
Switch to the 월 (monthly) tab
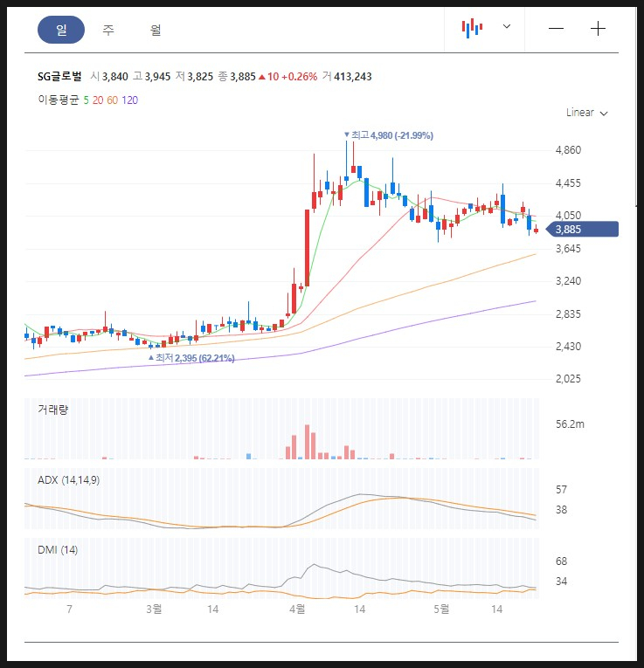click(x=156, y=30)
